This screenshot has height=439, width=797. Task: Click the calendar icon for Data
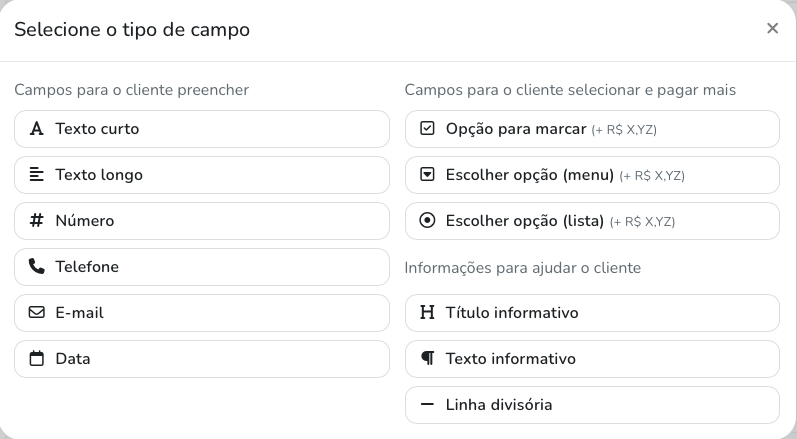(x=37, y=359)
